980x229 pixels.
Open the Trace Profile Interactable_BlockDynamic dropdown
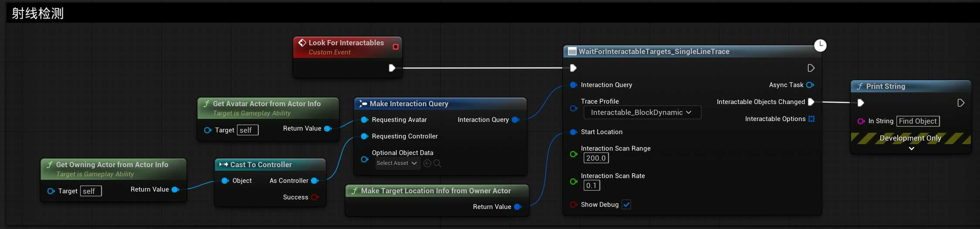click(x=642, y=112)
